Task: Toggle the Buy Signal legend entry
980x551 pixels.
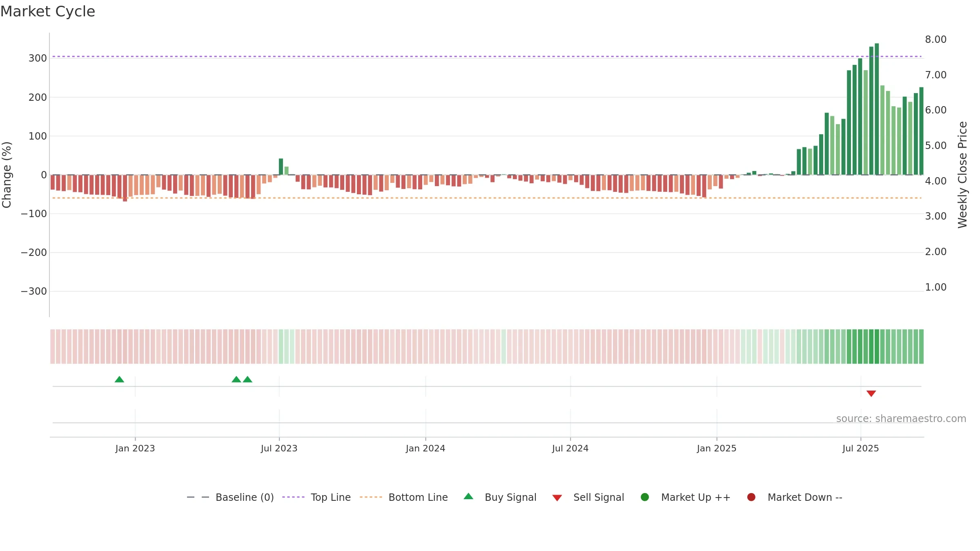Action: (500, 497)
